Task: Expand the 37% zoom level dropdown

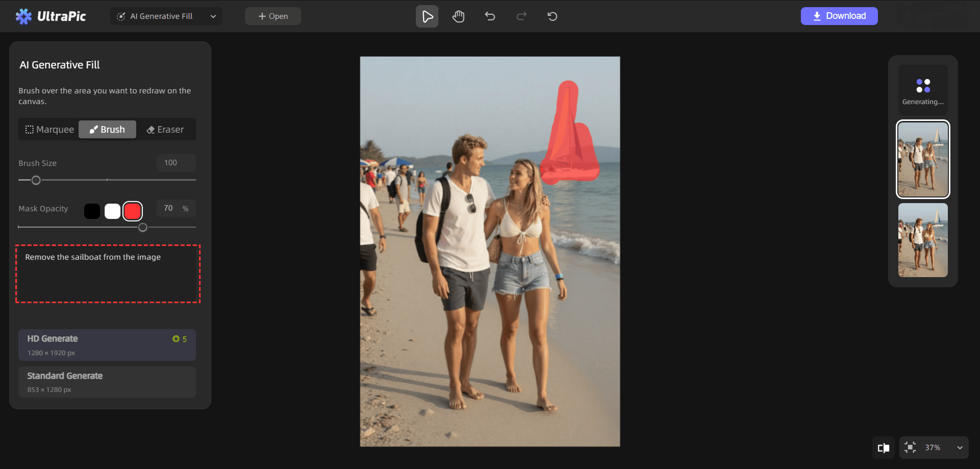Action: click(x=960, y=448)
